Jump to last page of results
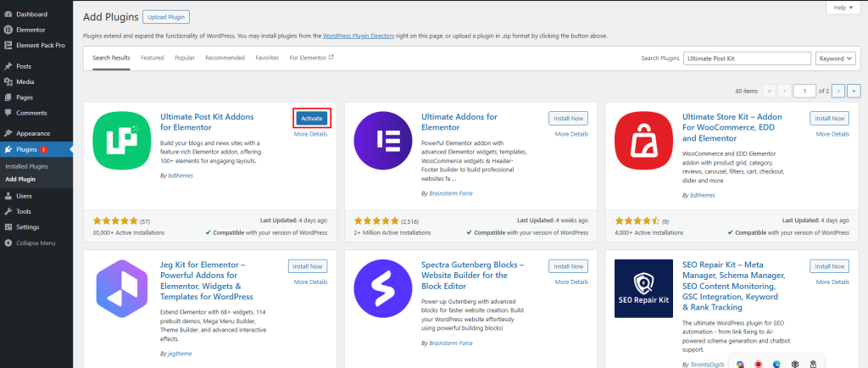The height and width of the screenshot is (368, 868). [x=854, y=91]
